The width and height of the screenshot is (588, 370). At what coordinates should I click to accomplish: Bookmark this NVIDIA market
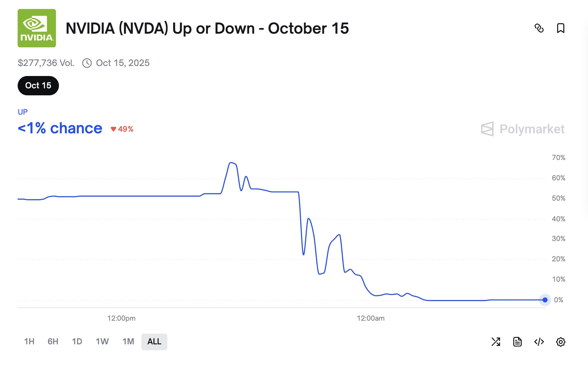point(561,28)
